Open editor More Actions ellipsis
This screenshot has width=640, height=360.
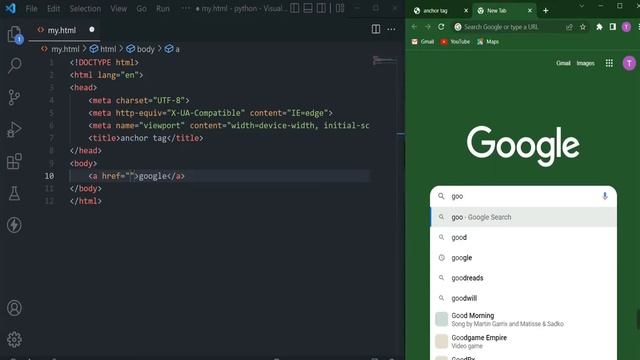[391, 29]
